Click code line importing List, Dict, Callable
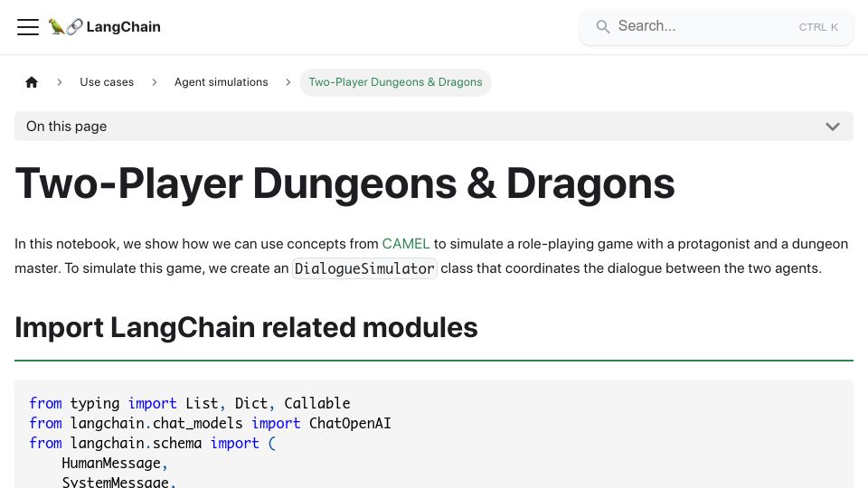 click(190, 403)
